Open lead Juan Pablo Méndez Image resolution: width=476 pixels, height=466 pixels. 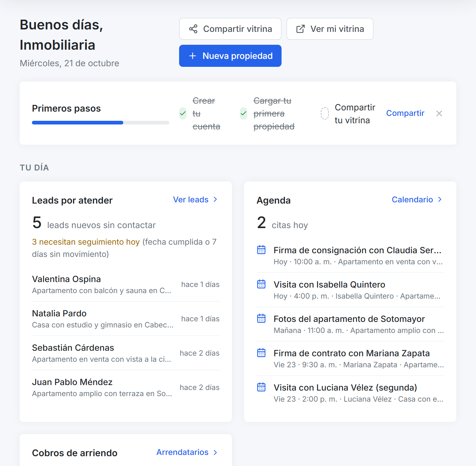[x=126, y=388]
